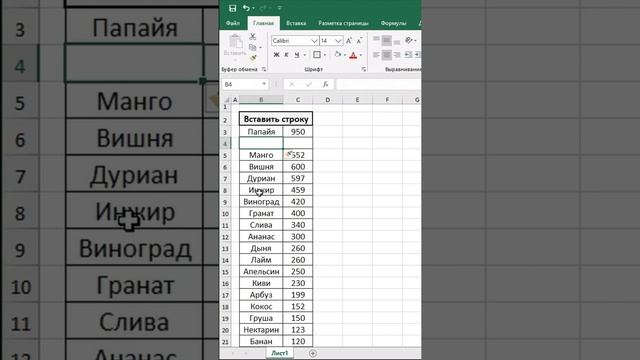This screenshot has width=640, height=360.
Task: Switch to the Вставка tab
Action: [296, 23]
